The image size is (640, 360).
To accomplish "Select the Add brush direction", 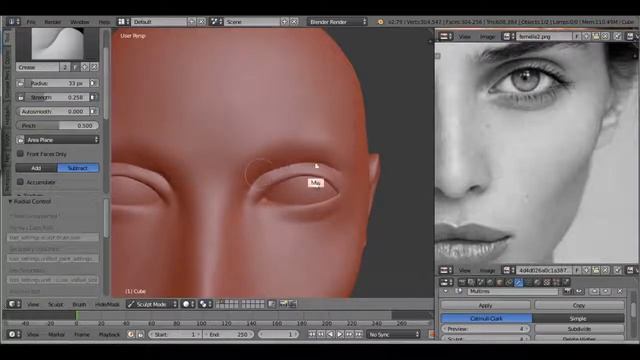I will pyautogui.click(x=36, y=168).
